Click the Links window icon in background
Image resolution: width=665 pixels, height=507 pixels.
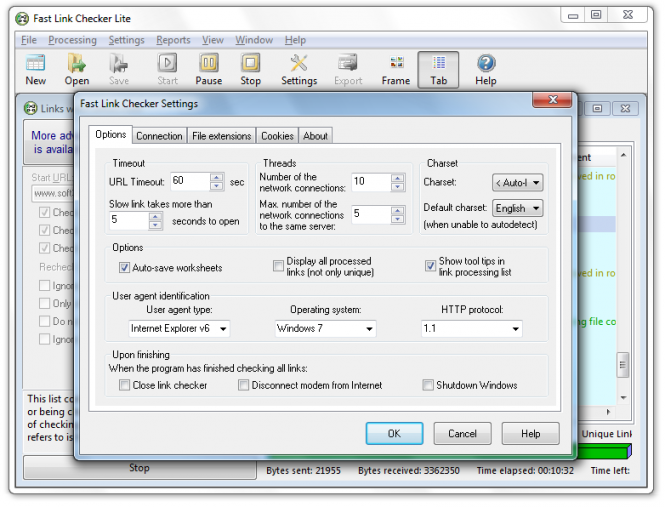click(x=30, y=109)
